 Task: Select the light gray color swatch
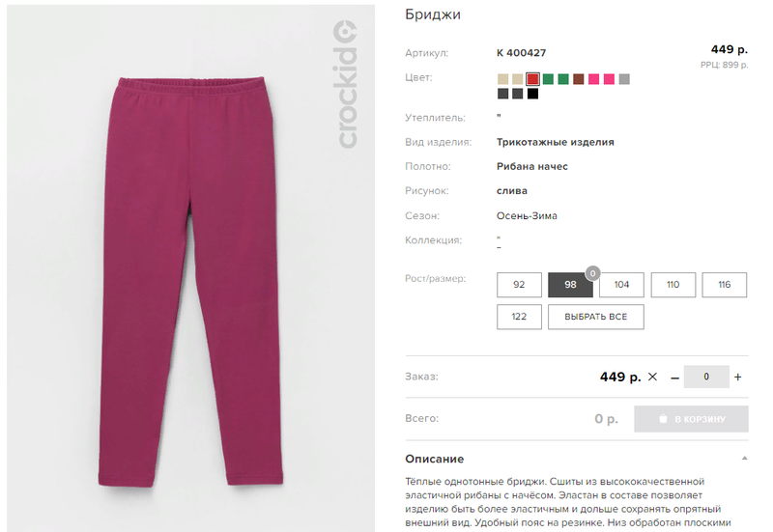click(x=624, y=79)
